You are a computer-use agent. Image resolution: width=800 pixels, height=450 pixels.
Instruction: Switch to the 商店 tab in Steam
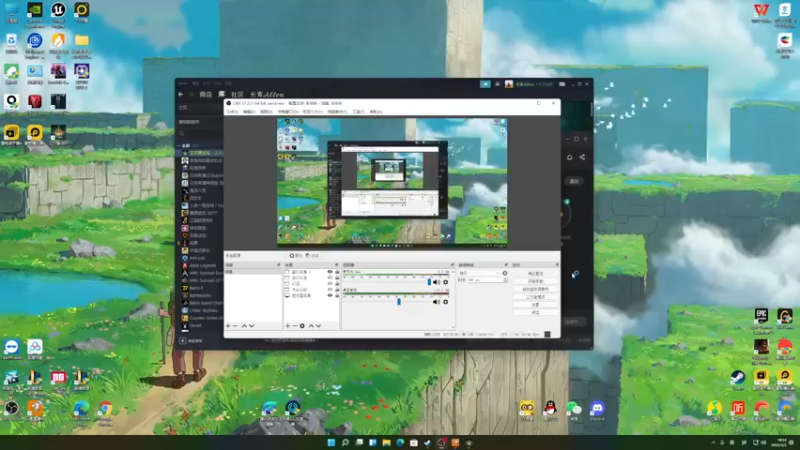coord(206,94)
